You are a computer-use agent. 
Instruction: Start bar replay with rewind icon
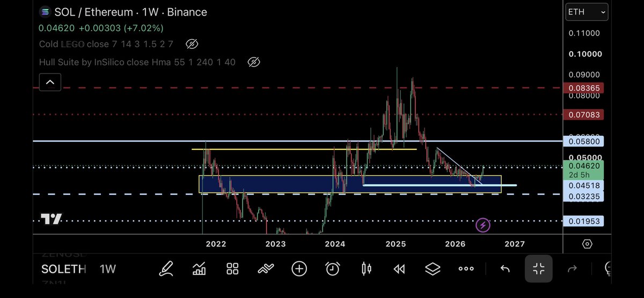tap(399, 269)
